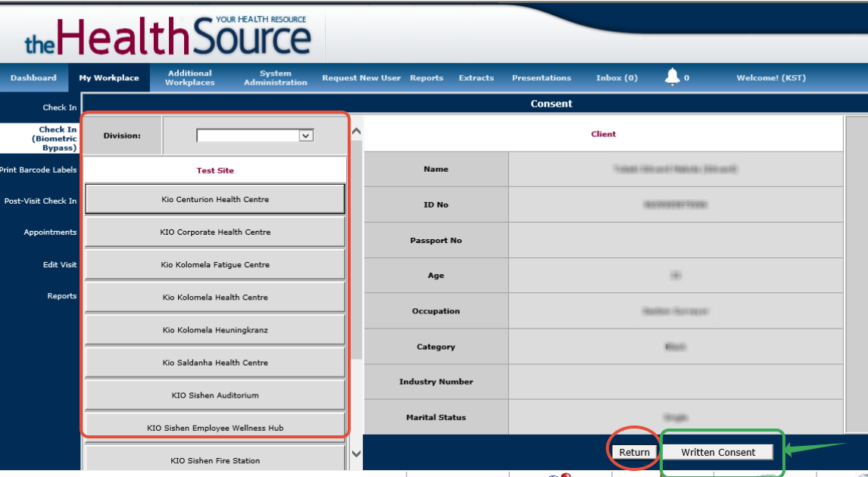Choose KIO Sishen Fire Station
868x477 pixels.
click(215, 460)
